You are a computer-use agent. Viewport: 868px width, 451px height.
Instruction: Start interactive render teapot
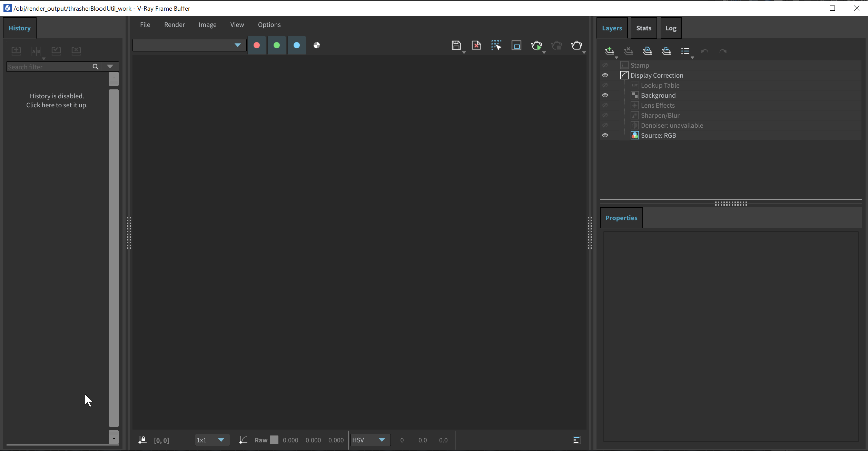pyautogui.click(x=536, y=45)
